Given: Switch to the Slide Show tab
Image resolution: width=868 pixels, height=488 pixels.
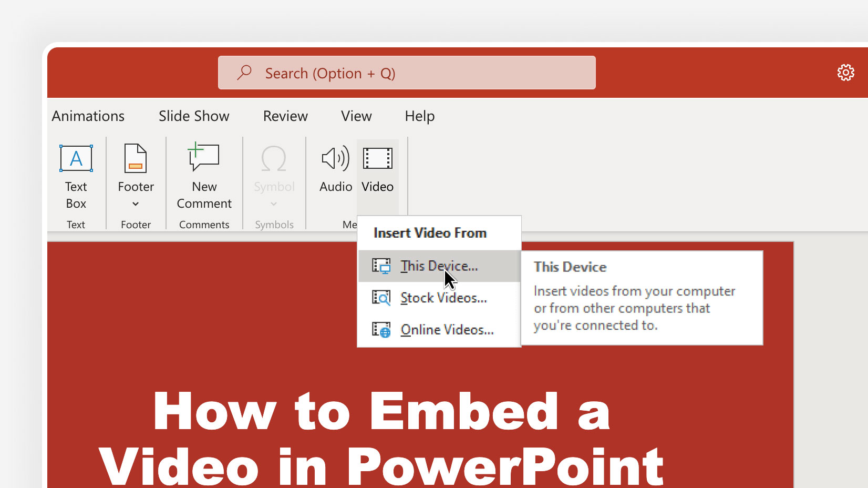Looking at the screenshot, I should pyautogui.click(x=194, y=116).
